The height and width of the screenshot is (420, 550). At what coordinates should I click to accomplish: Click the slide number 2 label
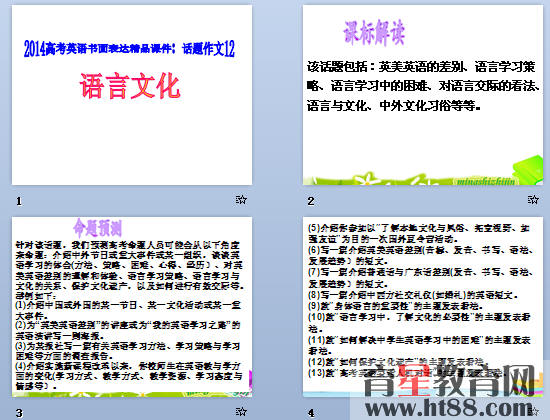coord(311,201)
